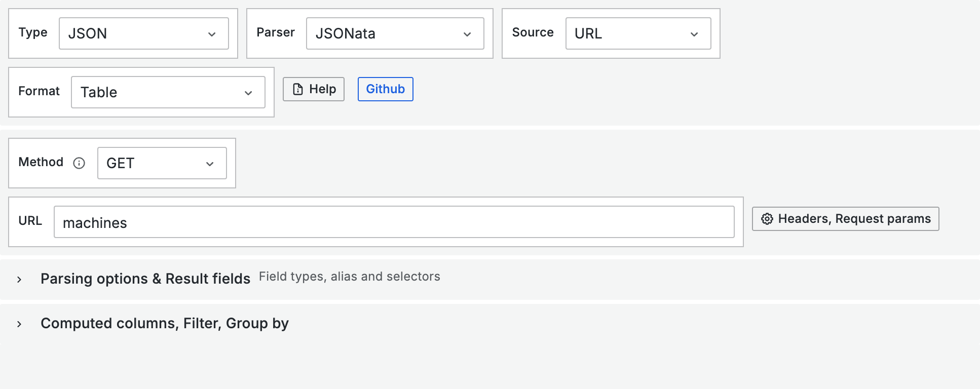The image size is (980, 389).
Task: Click the chevron arrow in Source selector
Action: (x=694, y=34)
